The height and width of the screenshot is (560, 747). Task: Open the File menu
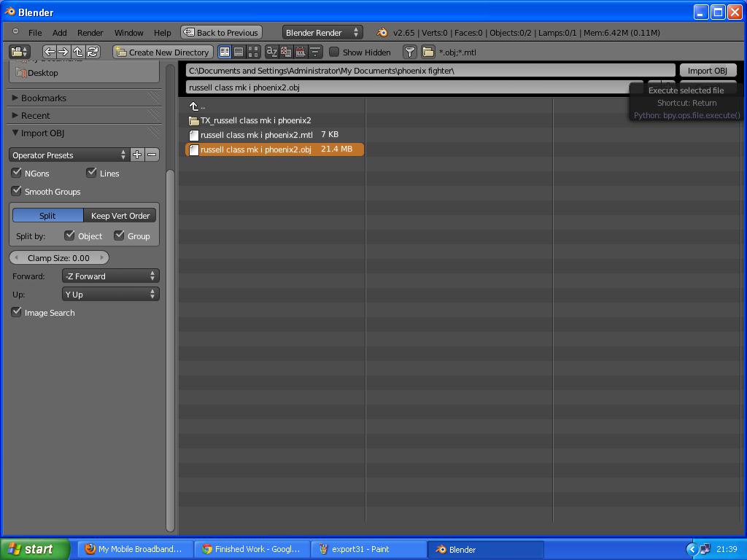(x=35, y=32)
